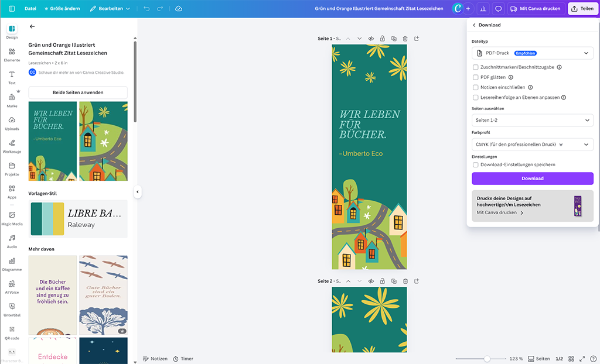Open grid view icon in footer

coord(571,359)
